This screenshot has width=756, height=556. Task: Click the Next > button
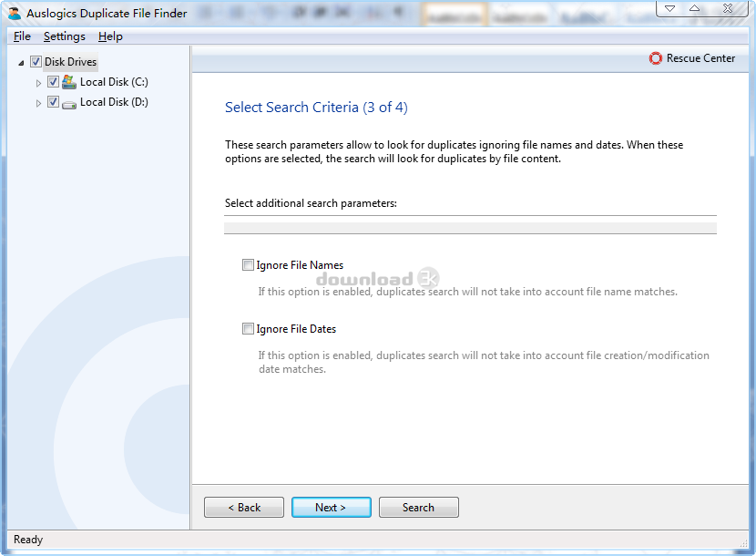tap(332, 508)
